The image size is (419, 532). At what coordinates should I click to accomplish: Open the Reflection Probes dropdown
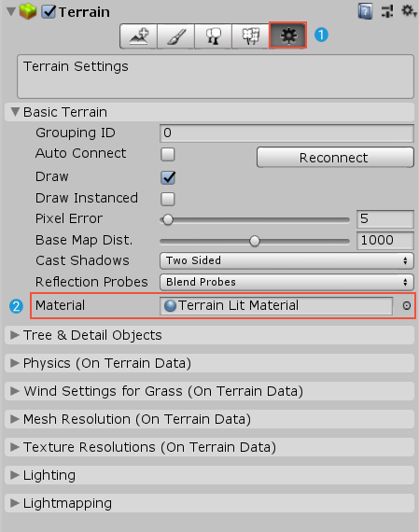(286, 282)
